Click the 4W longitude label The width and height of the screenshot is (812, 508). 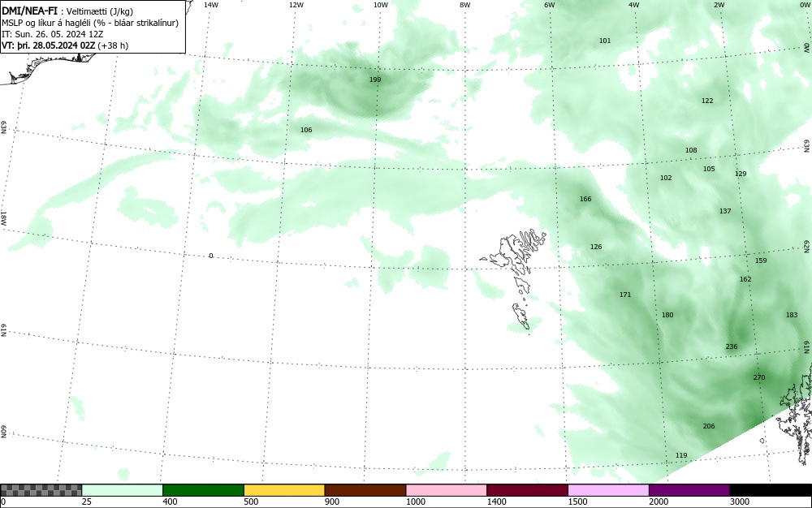(x=634, y=5)
